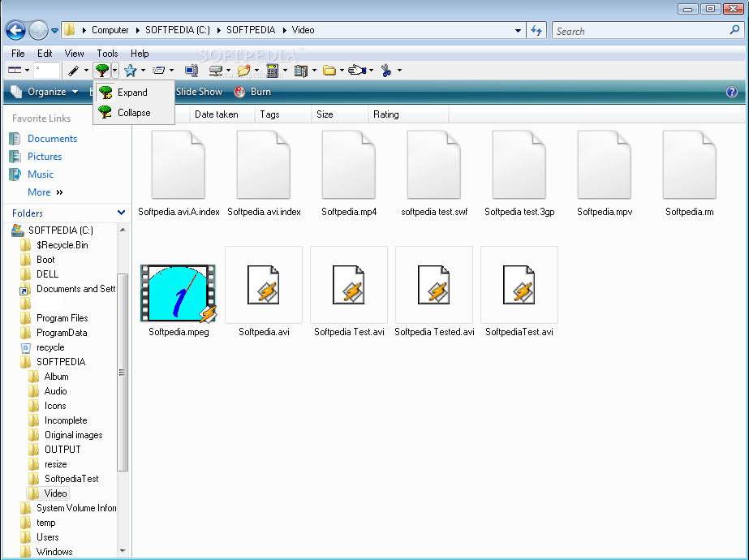The image size is (749, 560).
Task: Start the Slide Show
Action: pos(199,92)
